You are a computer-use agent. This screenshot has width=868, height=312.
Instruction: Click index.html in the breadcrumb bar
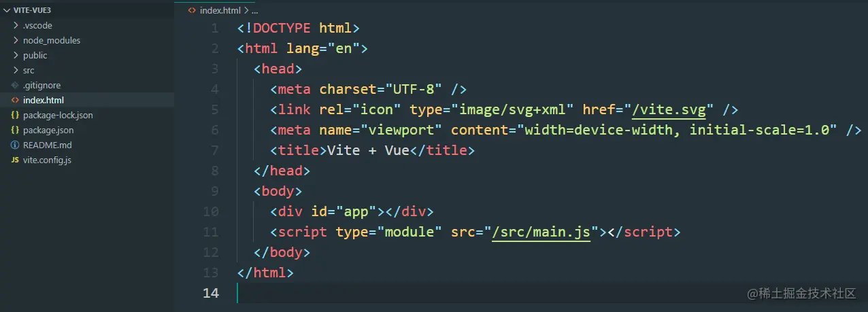[x=220, y=10]
